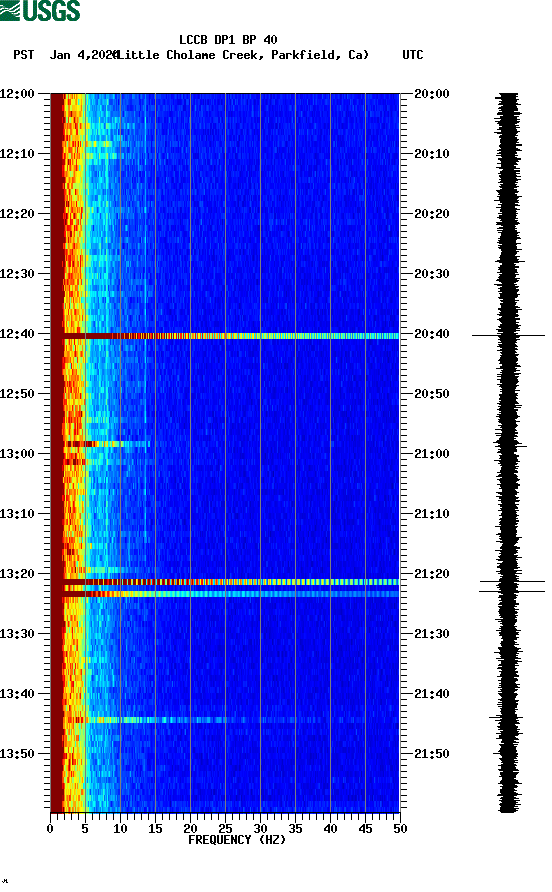Click the title 'LCCB DP1 BP 40'
552x892 pixels.
[228, 40]
